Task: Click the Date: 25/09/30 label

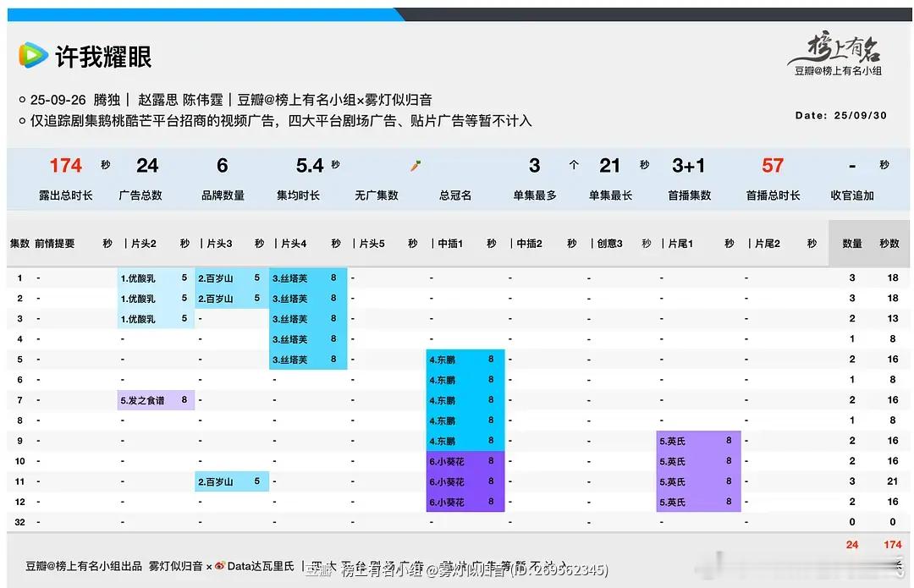Action: [840, 115]
